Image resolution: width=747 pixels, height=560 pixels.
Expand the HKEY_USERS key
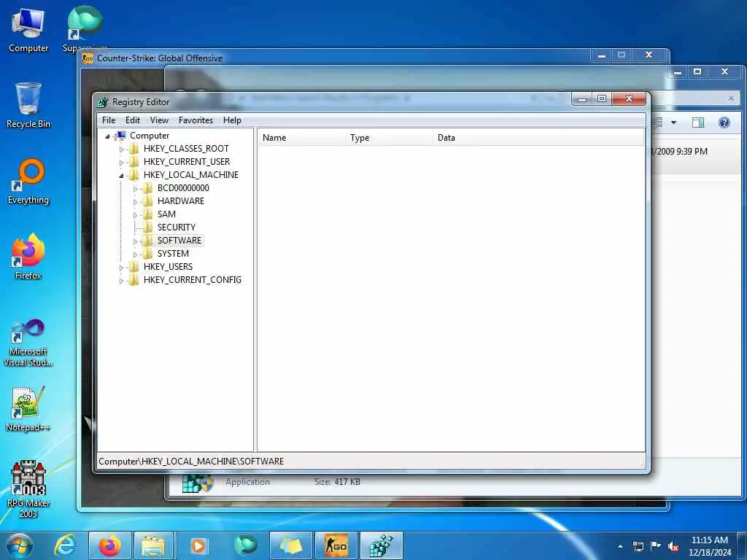tap(121, 267)
